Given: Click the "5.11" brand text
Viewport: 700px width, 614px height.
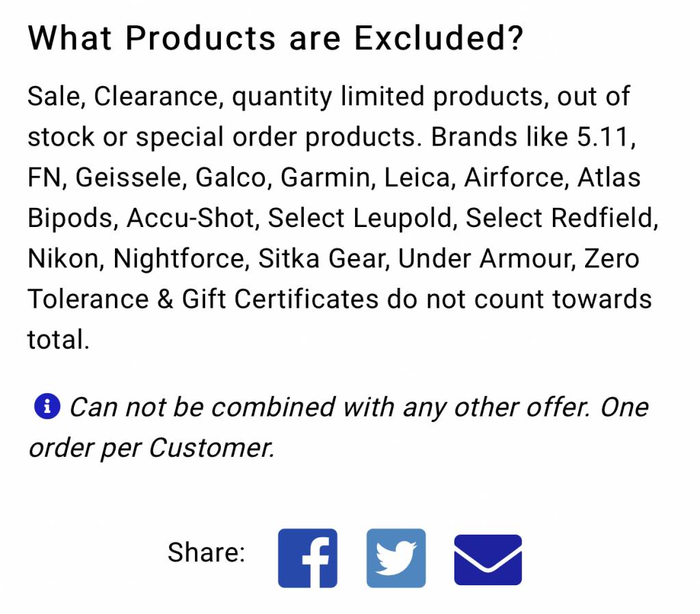Looking at the screenshot, I should tap(606, 137).
